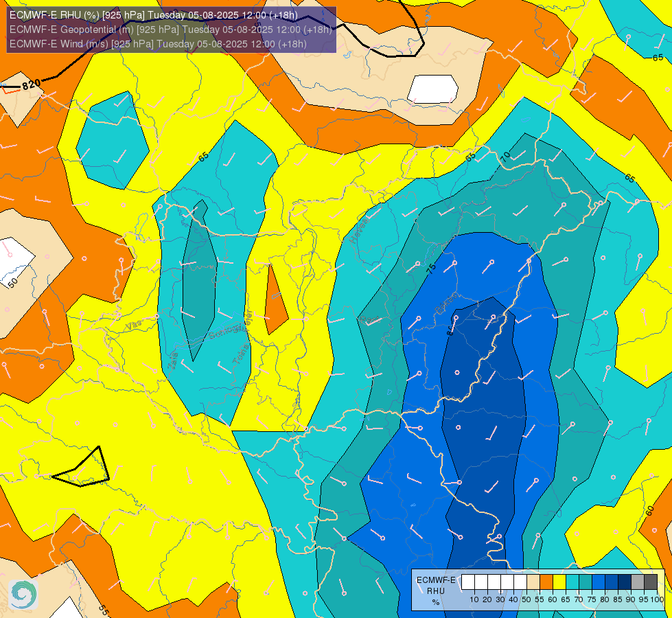
Task: Click the swirl logo icon in the corner
Action: (x=23, y=595)
